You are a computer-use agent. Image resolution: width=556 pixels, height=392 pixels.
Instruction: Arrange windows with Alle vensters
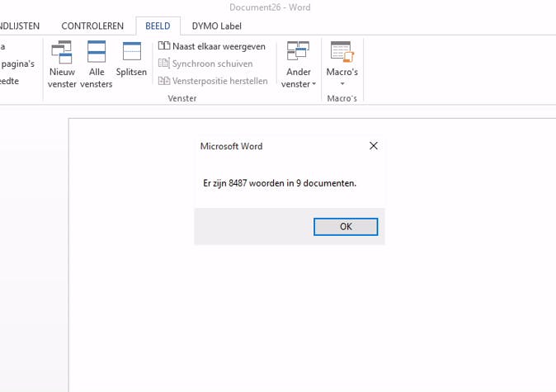(97, 64)
